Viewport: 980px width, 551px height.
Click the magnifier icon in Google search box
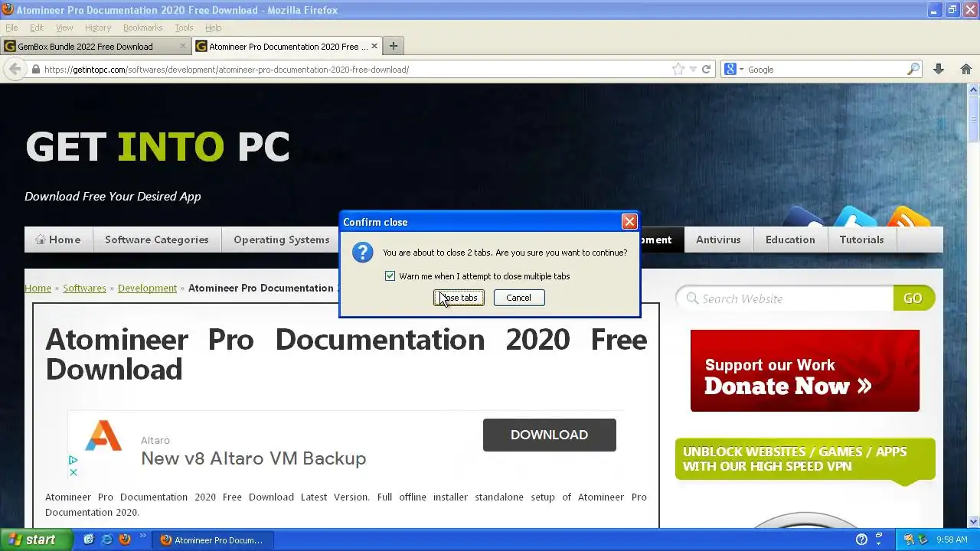coord(913,69)
